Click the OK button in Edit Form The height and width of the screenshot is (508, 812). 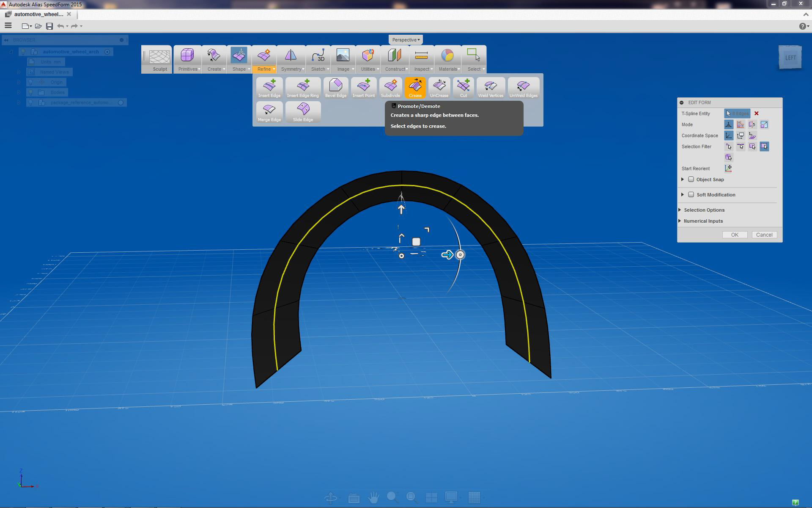pos(735,235)
